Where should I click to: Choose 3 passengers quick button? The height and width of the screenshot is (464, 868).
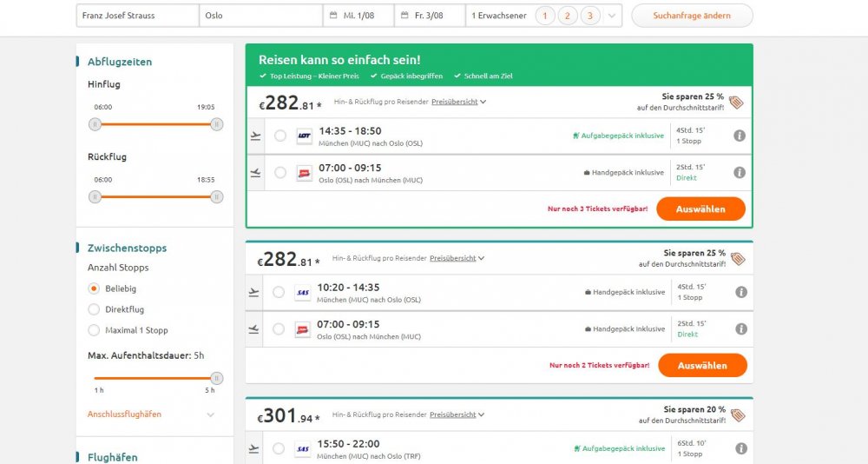(590, 16)
